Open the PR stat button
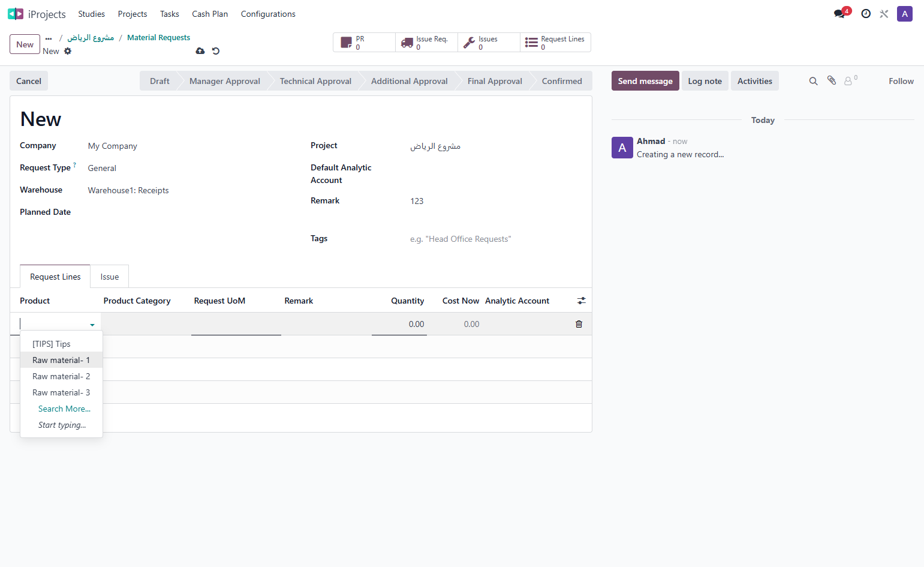The image size is (924, 567). (364, 43)
